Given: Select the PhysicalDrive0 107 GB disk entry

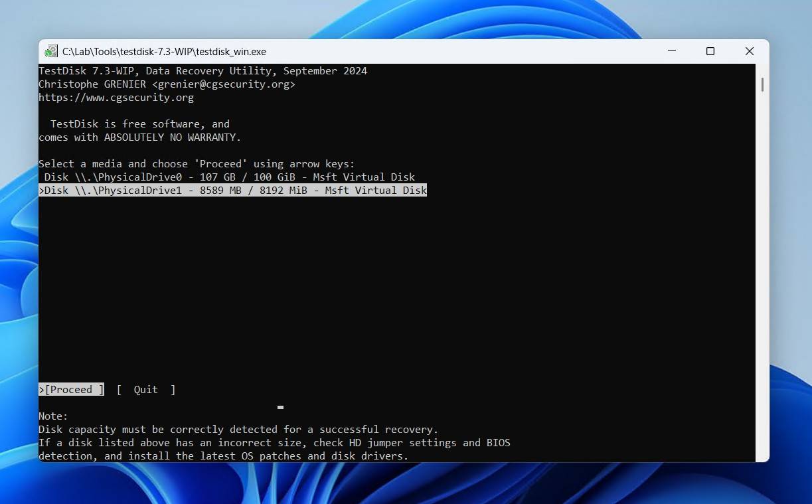Looking at the screenshot, I should tap(229, 177).
